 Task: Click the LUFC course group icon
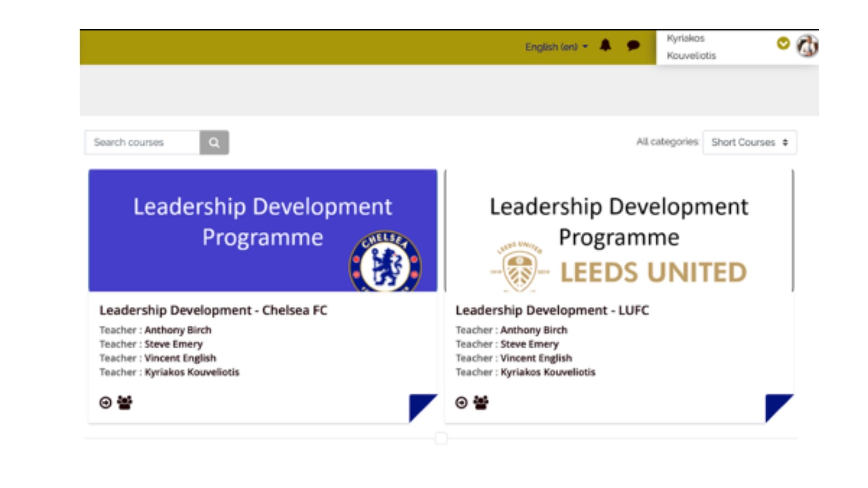click(481, 403)
